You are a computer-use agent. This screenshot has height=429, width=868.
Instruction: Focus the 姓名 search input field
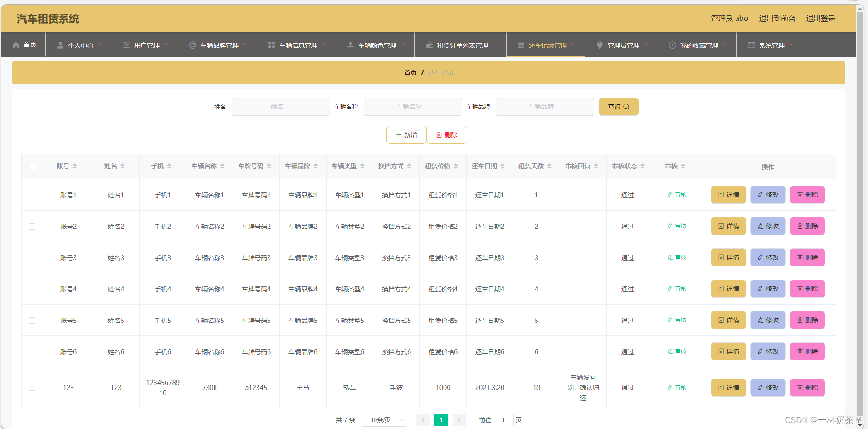(x=281, y=107)
